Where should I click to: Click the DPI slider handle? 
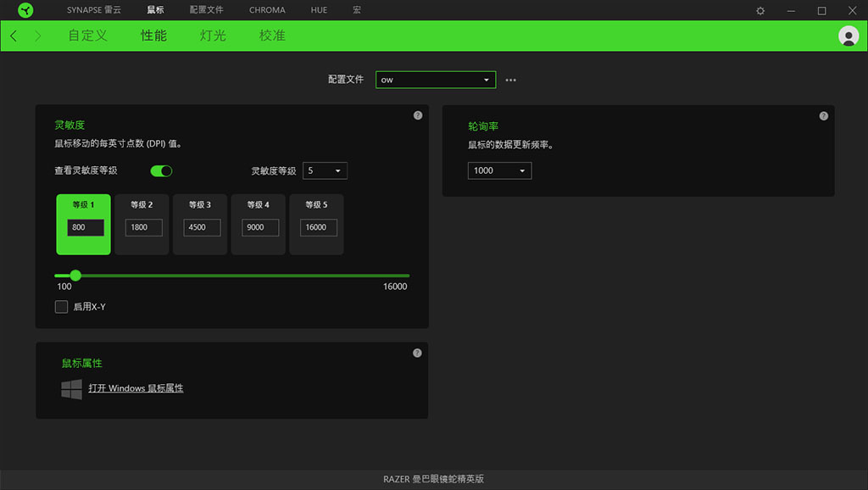tap(75, 276)
